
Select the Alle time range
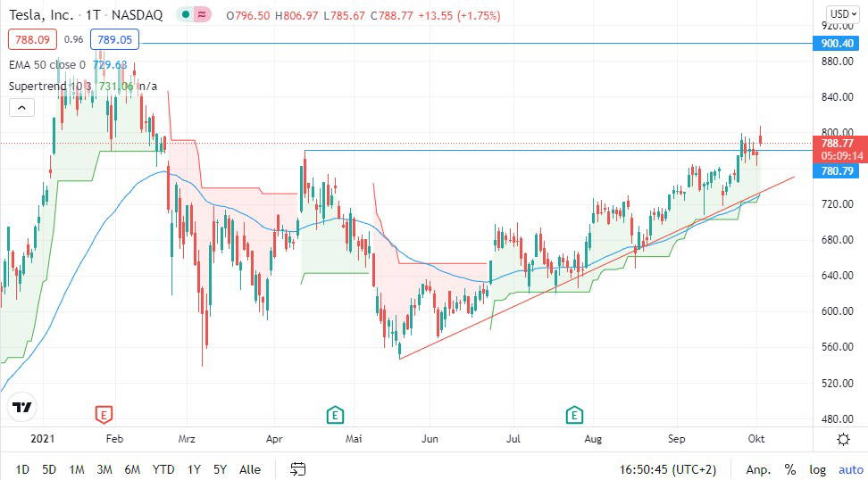tap(250, 469)
